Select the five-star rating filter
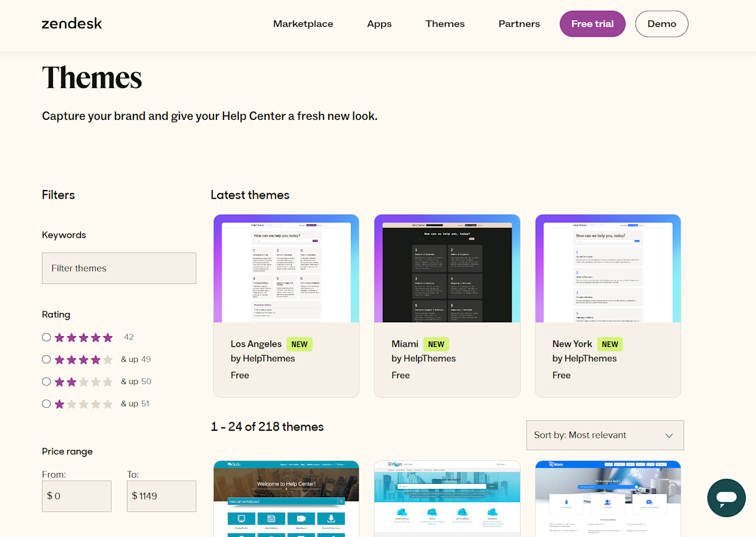 46,337
